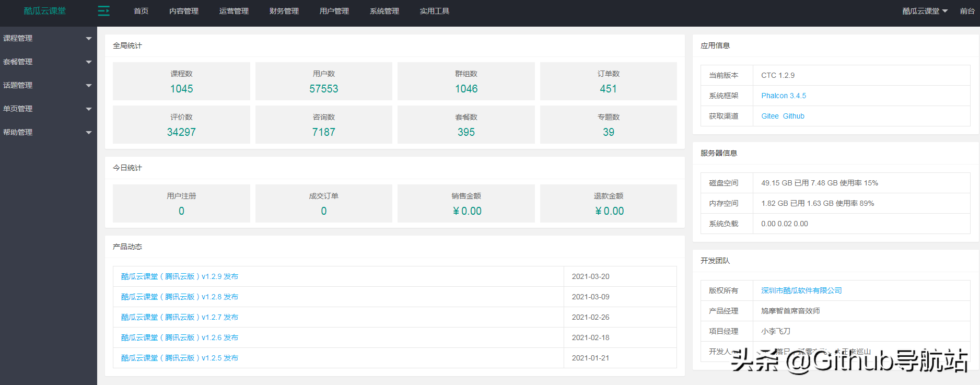The width and height of the screenshot is (980, 385).
Task: Click the 服务器信息 panel heading
Action: click(x=719, y=153)
